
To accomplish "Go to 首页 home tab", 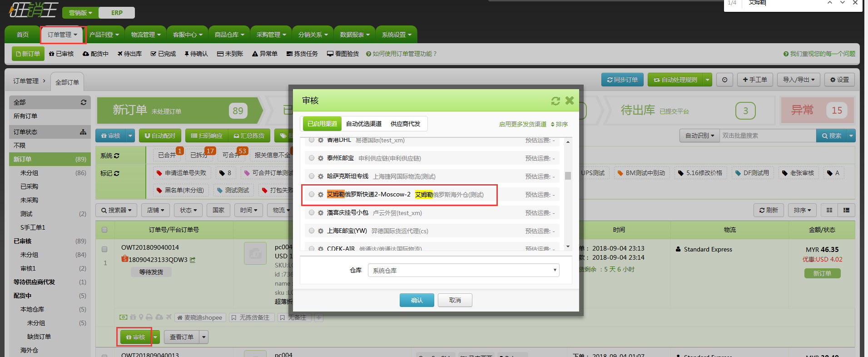I will point(23,35).
